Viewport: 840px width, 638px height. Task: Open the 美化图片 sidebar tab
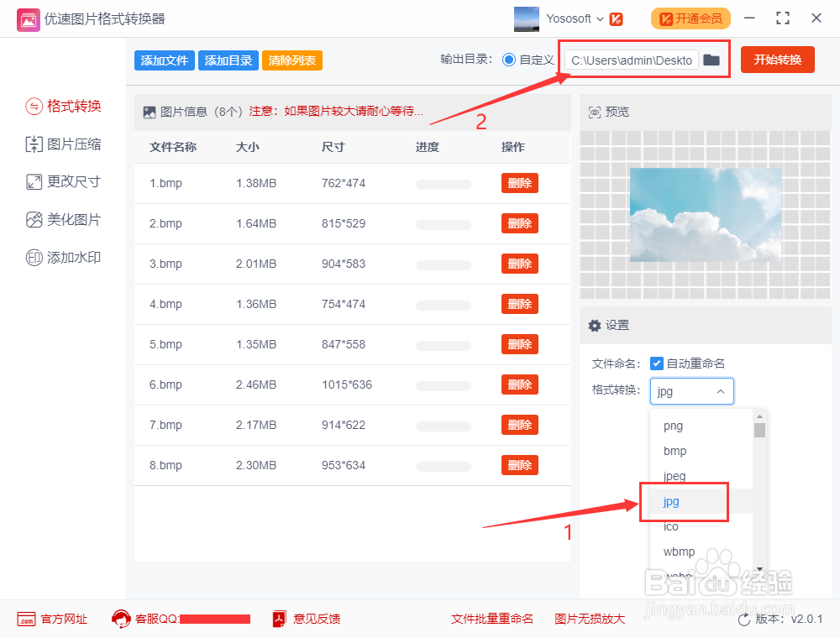pyautogui.click(x=63, y=219)
